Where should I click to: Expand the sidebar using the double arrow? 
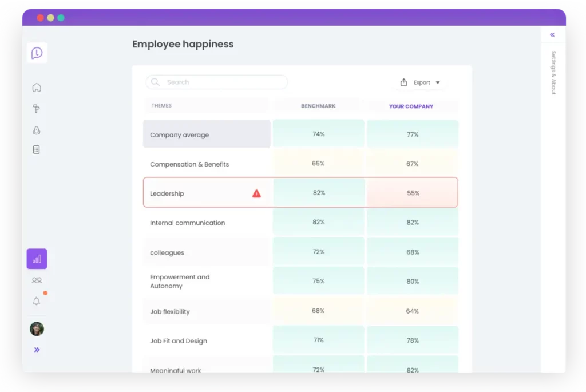(37, 349)
